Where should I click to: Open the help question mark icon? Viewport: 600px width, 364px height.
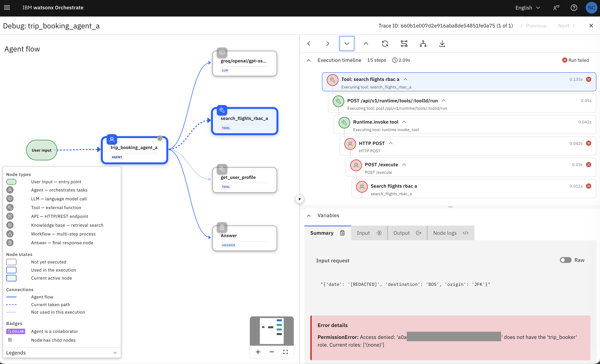pyautogui.click(x=574, y=8)
